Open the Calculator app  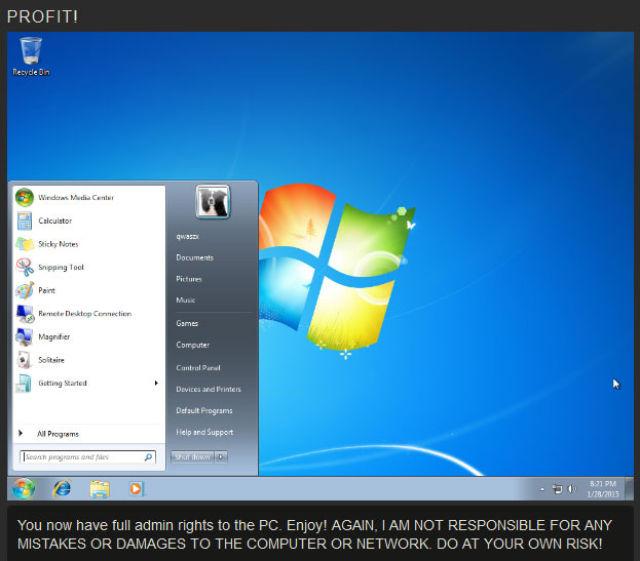54,221
